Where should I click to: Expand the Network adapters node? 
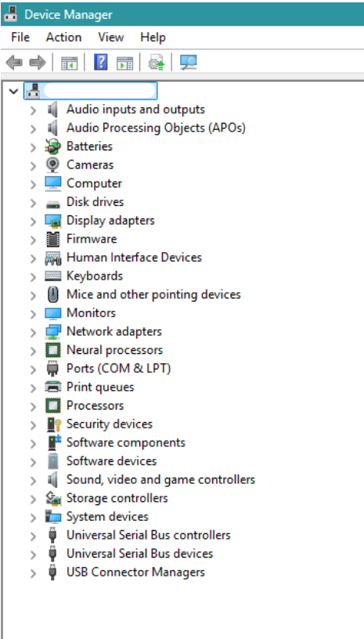click(33, 333)
